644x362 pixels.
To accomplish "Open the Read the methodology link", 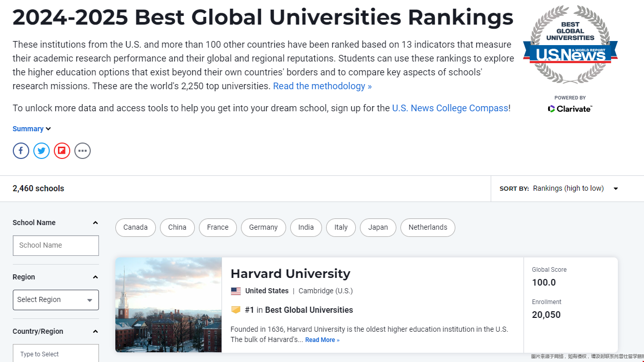I will 323,86.
